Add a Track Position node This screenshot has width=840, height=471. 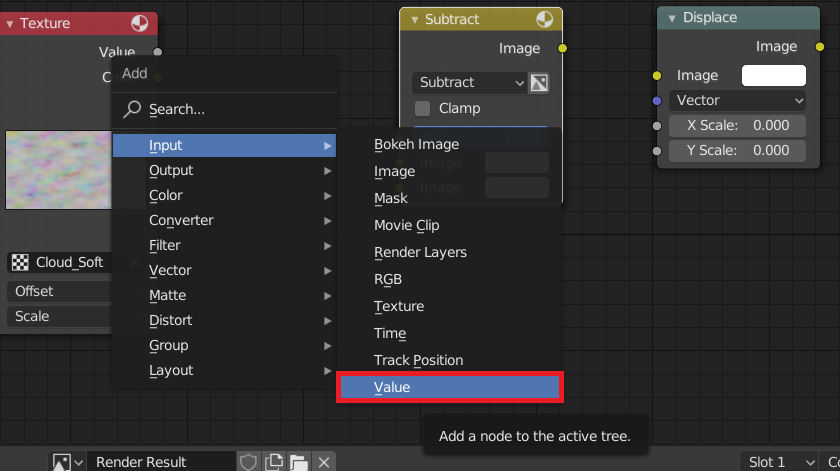click(450, 360)
